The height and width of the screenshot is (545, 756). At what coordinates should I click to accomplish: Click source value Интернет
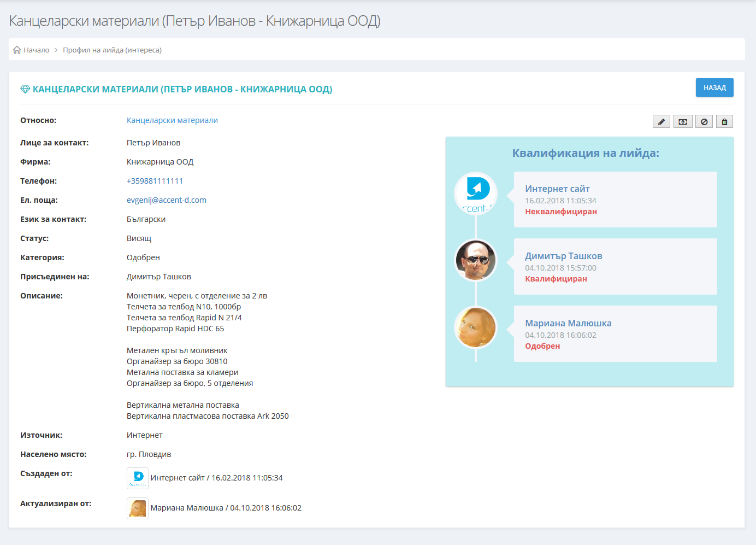[x=145, y=435]
